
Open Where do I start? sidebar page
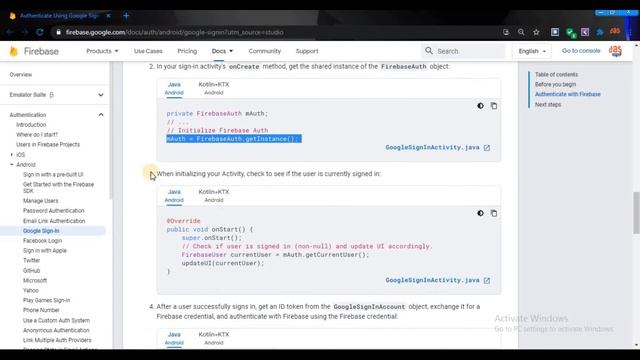click(x=37, y=135)
